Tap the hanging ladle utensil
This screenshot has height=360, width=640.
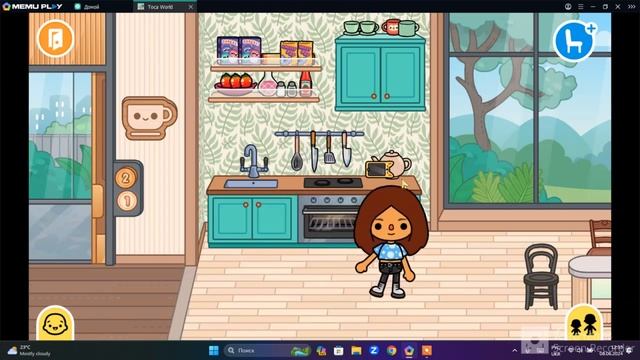(296, 152)
